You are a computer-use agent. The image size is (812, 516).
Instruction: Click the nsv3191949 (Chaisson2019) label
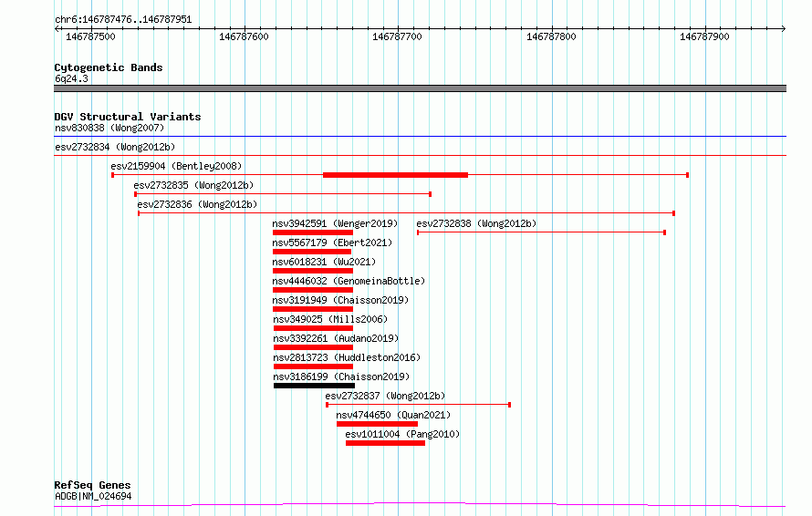pyautogui.click(x=340, y=300)
